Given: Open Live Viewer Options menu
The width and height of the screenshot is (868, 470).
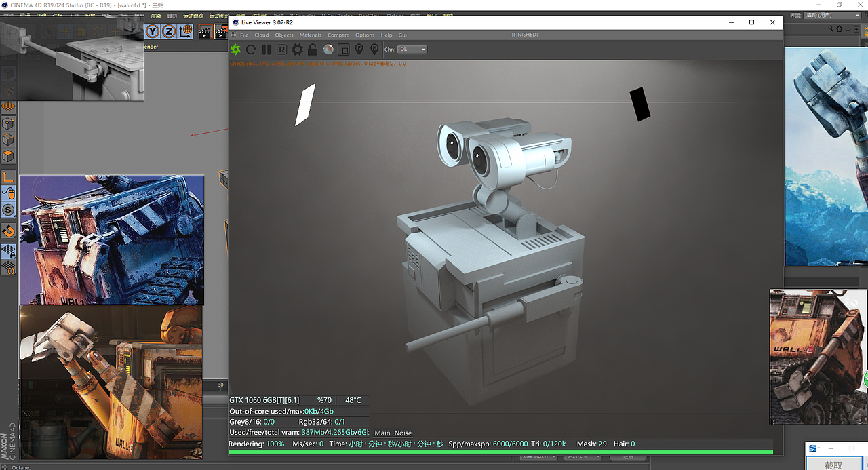Looking at the screenshot, I should 365,35.
